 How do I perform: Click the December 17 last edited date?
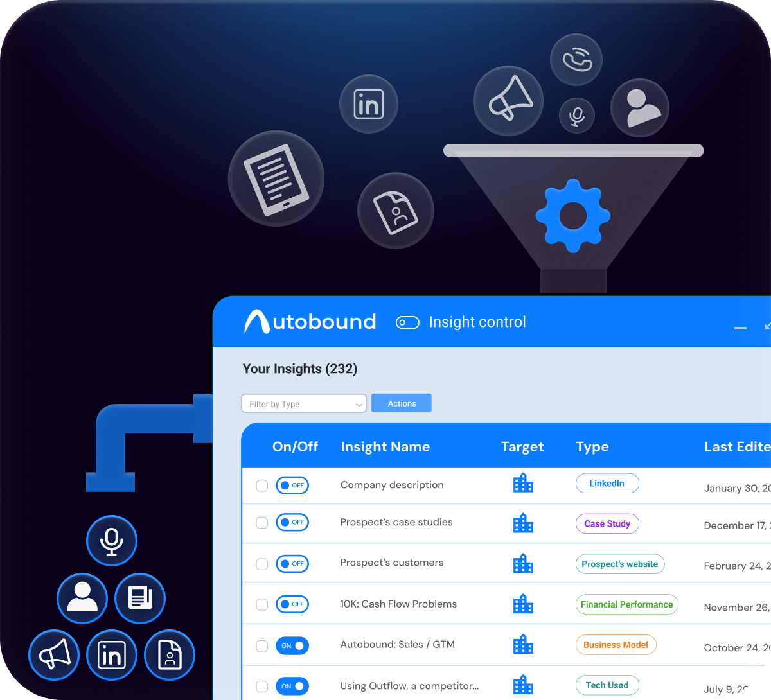click(738, 525)
